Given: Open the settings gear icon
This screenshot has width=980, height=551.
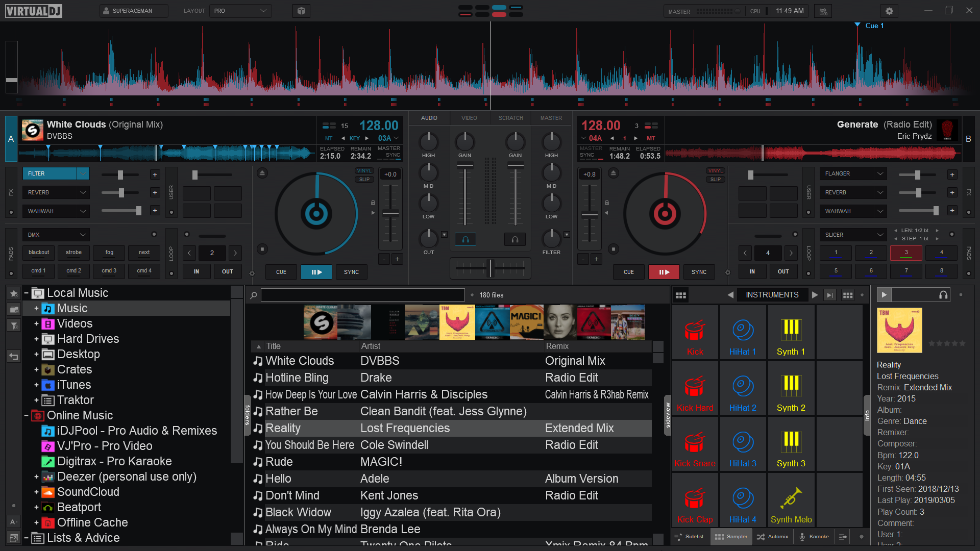Looking at the screenshot, I should (x=889, y=11).
